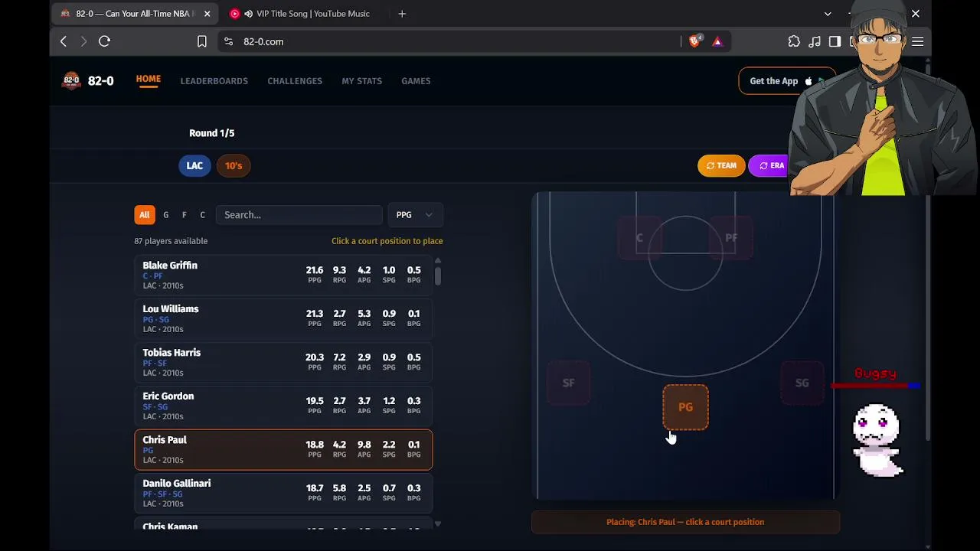Open the Brave Shields lion icon
The height and width of the screenshot is (551, 980).
[694, 41]
